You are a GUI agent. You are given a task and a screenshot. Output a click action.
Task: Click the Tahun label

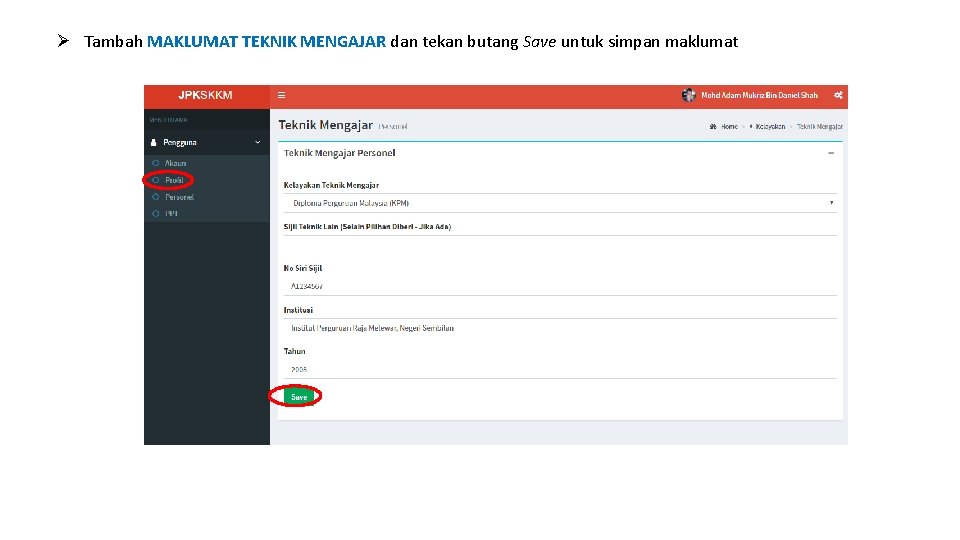pos(294,351)
